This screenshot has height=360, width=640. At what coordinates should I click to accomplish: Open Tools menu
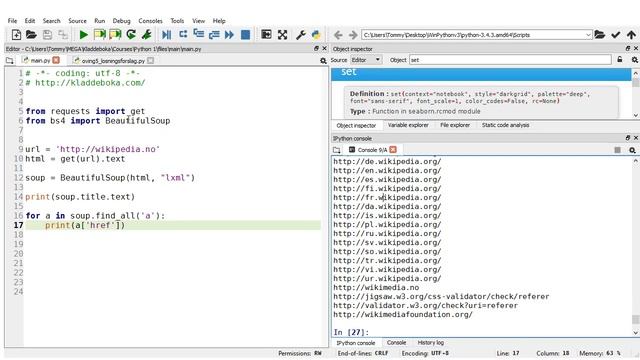point(177,21)
